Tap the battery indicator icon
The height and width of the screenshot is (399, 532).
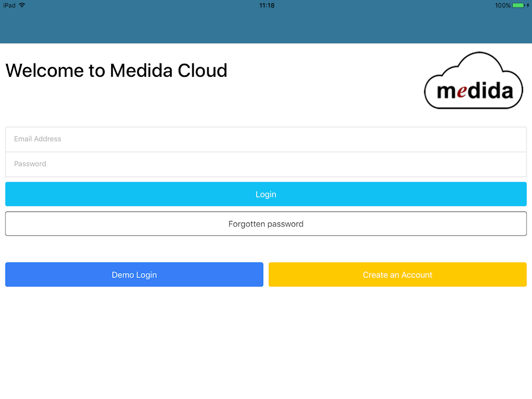pos(519,5)
